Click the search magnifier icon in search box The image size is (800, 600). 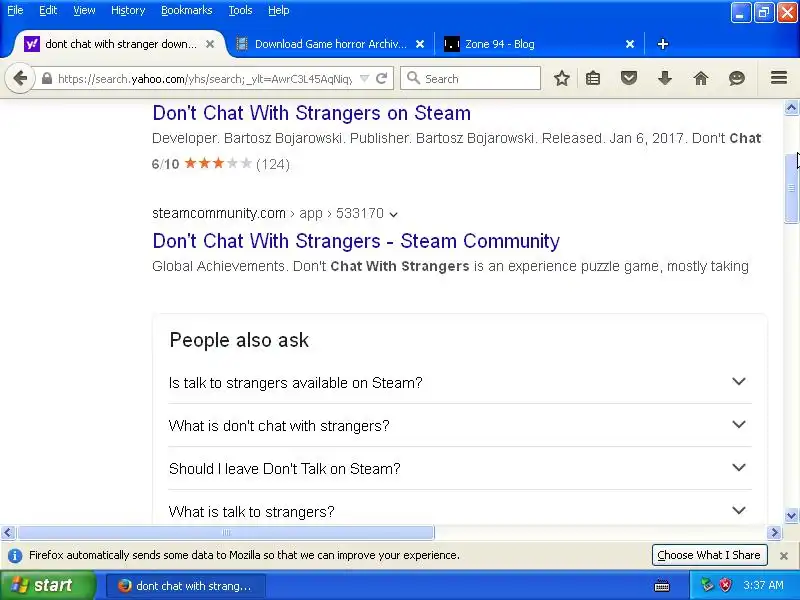[413, 78]
